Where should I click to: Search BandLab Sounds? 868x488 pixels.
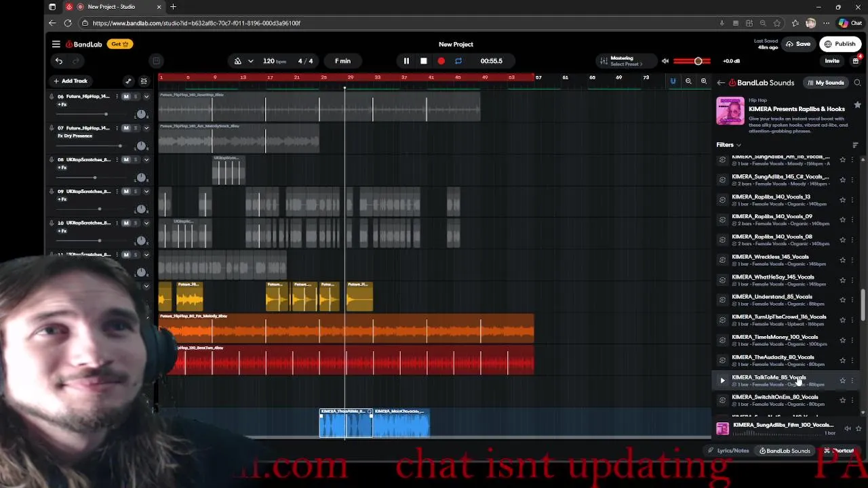(x=858, y=83)
